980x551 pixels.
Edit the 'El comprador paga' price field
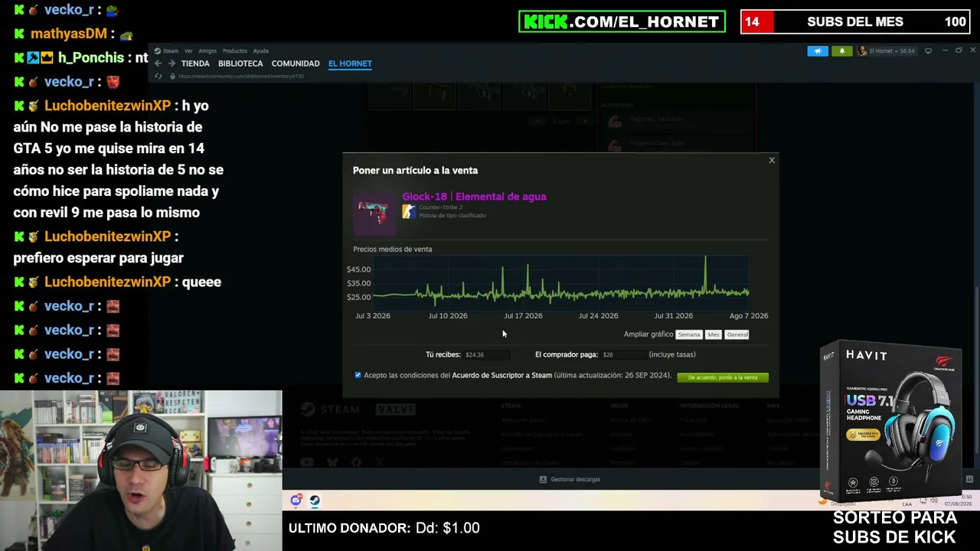tap(622, 355)
